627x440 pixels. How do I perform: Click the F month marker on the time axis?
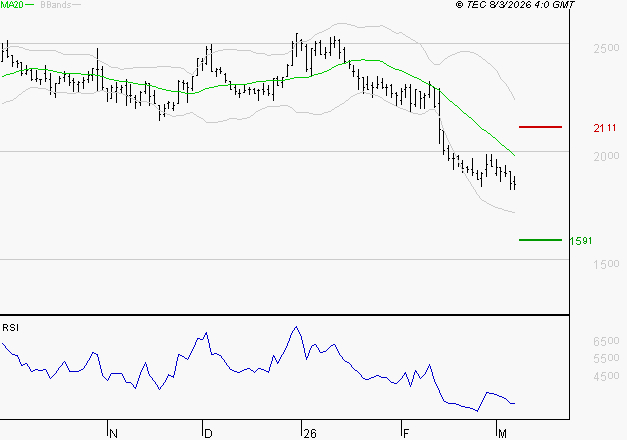click(406, 434)
